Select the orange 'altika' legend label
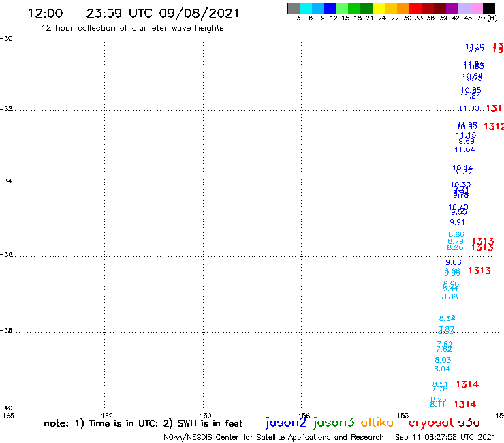 point(377,422)
